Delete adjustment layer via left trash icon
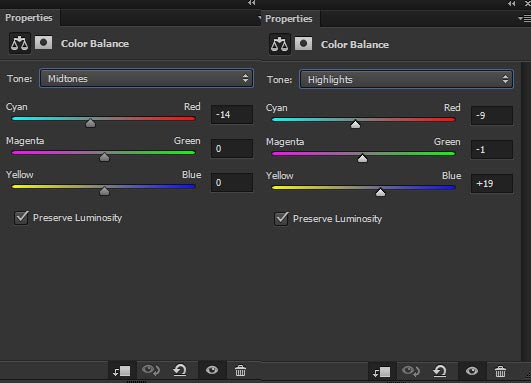 [240, 371]
